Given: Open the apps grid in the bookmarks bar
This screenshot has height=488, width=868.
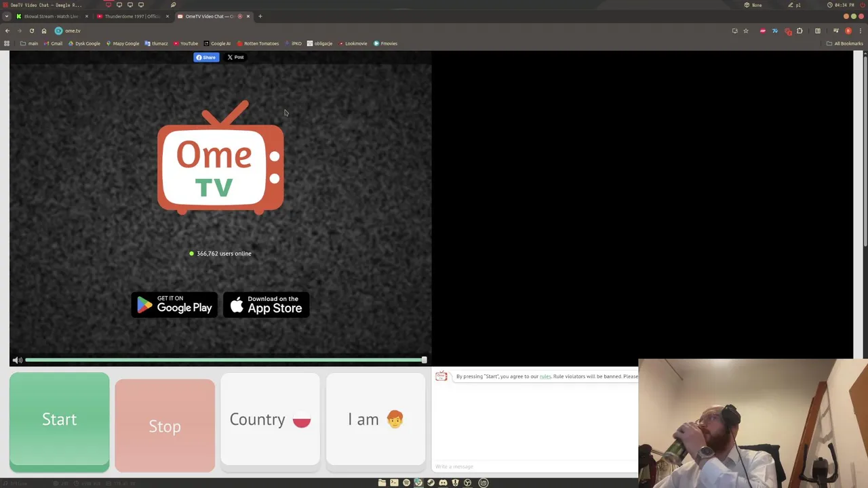Looking at the screenshot, I should point(7,43).
